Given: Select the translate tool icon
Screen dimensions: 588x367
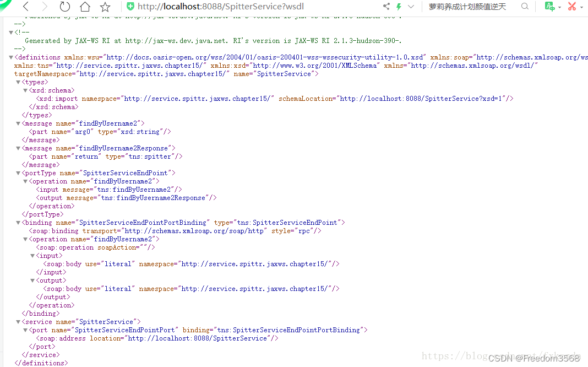Looking at the screenshot, I should 549,6.
